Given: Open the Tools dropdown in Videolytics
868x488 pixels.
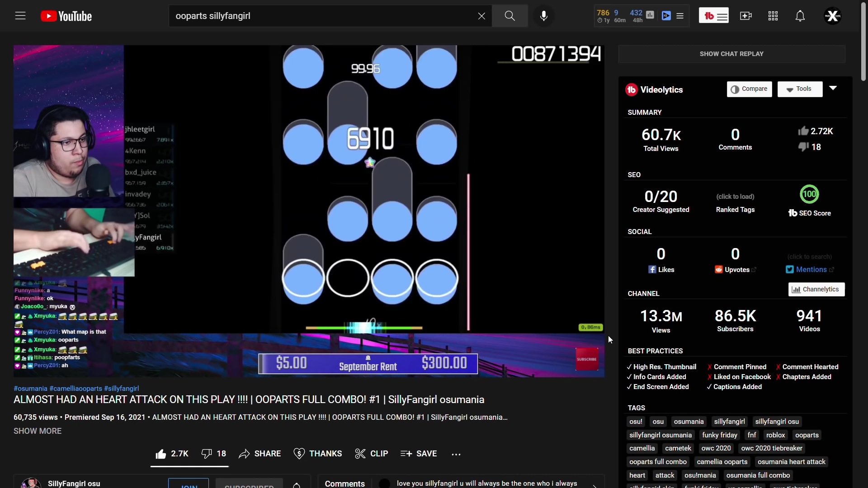Looking at the screenshot, I should (800, 89).
